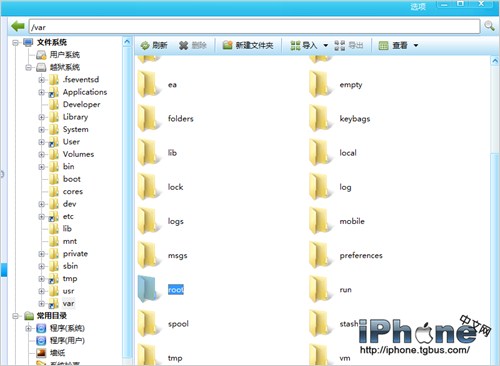Open the import dropdown arrow
500x366 pixels.
tap(326, 45)
